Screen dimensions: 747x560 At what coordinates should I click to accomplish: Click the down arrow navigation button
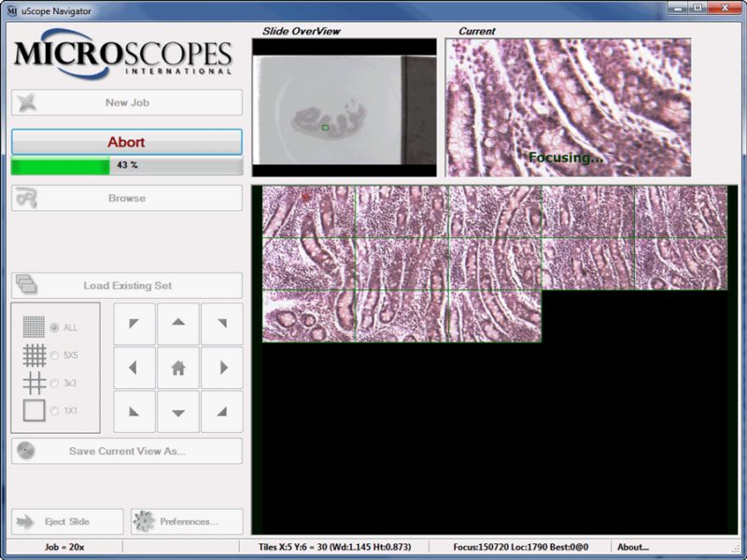[178, 412]
